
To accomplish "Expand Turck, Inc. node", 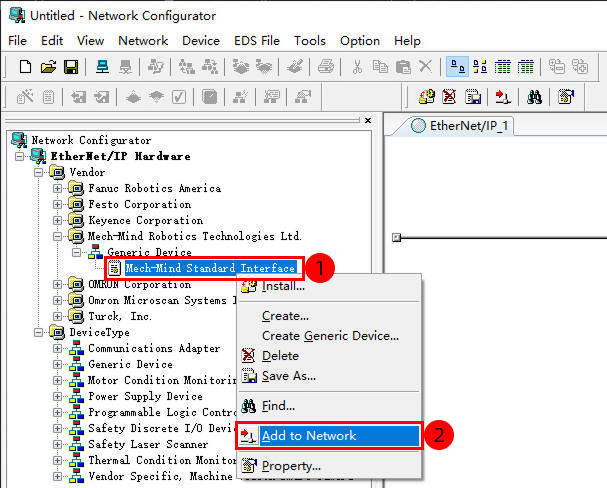I will (57, 316).
